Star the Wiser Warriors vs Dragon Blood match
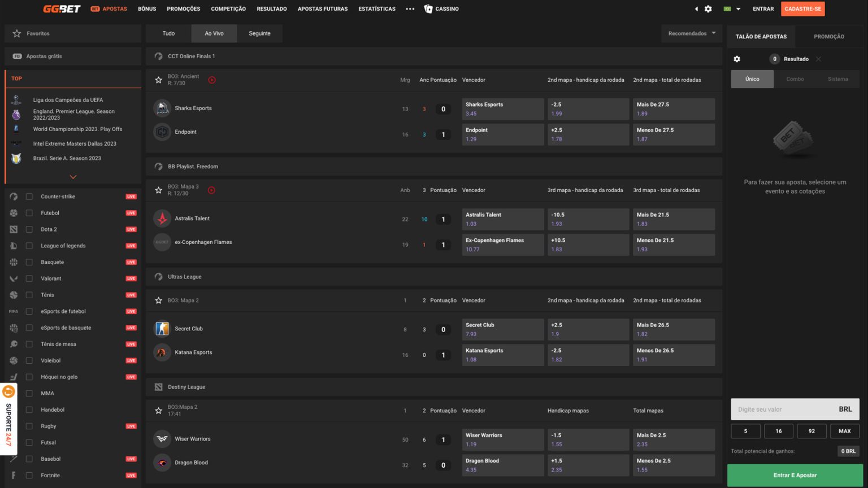The image size is (868, 488). coord(158,411)
